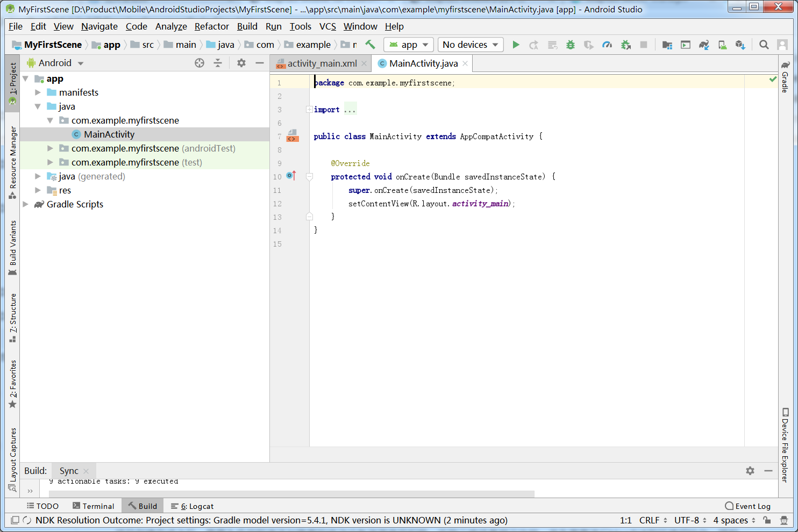Click the UTF-8 encoding selector
The width and height of the screenshot is (798, 532).
click(x=690, y=520)
